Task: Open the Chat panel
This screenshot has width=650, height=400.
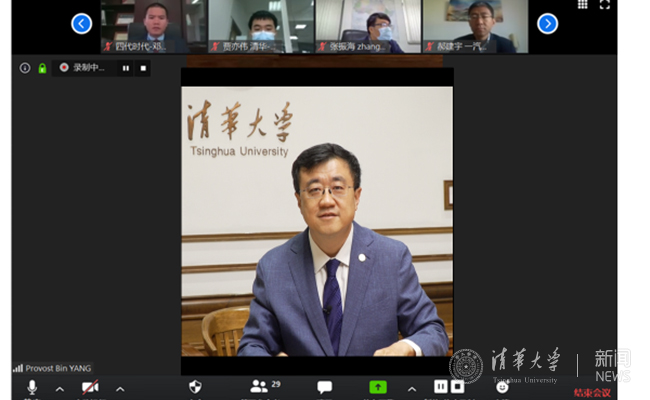Action: (x=325, y=387)
